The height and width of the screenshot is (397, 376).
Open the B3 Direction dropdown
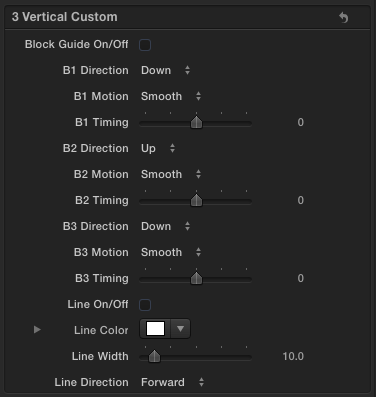166,226
